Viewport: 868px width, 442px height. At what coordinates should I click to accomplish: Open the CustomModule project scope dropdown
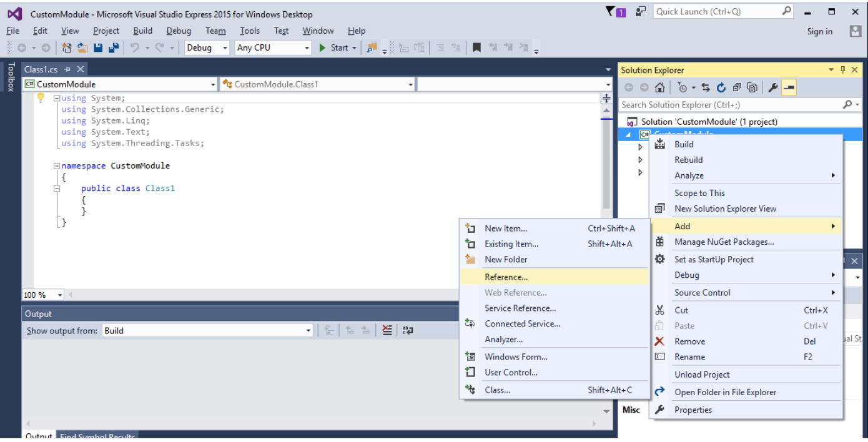[120, 84]
